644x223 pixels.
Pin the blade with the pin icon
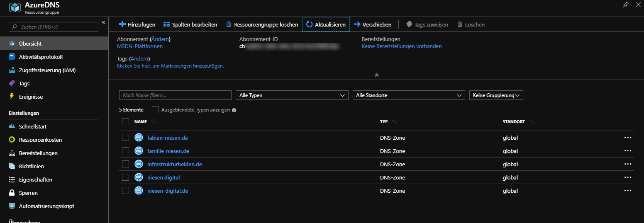tap(625, 5)
